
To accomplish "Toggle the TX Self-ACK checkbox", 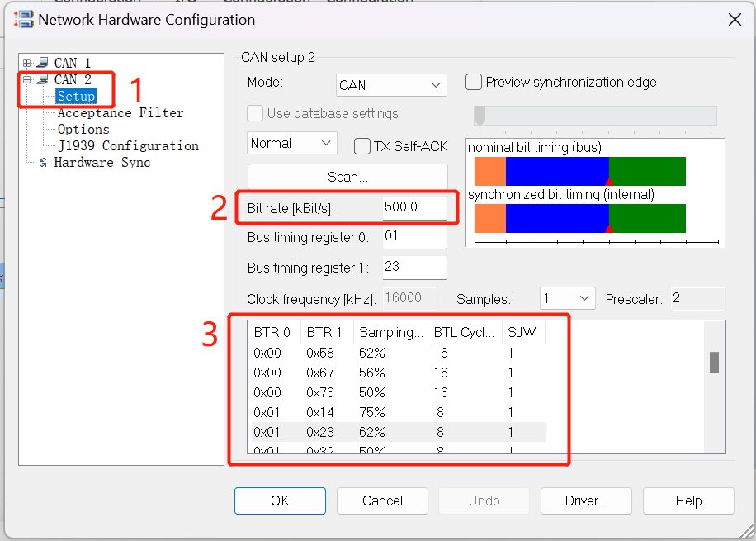I will [x=362, y=146].
